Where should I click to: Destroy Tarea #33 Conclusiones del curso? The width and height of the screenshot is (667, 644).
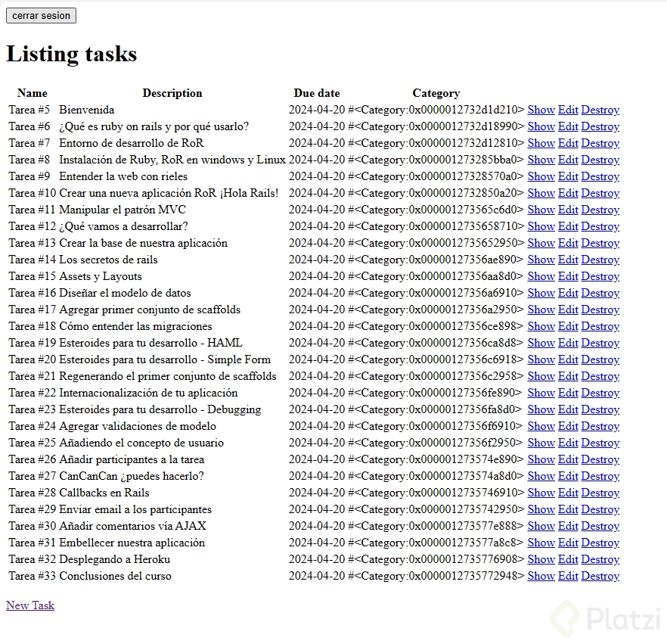[600, 576]
